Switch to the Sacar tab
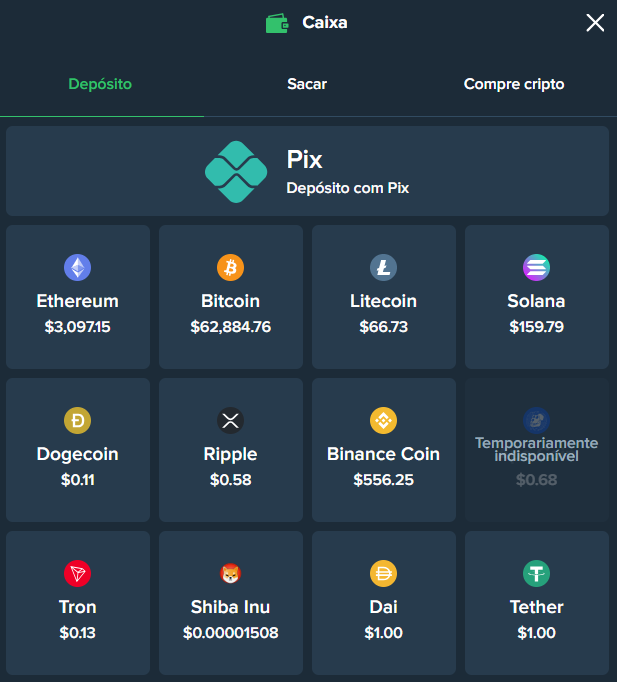 (307, 84)
